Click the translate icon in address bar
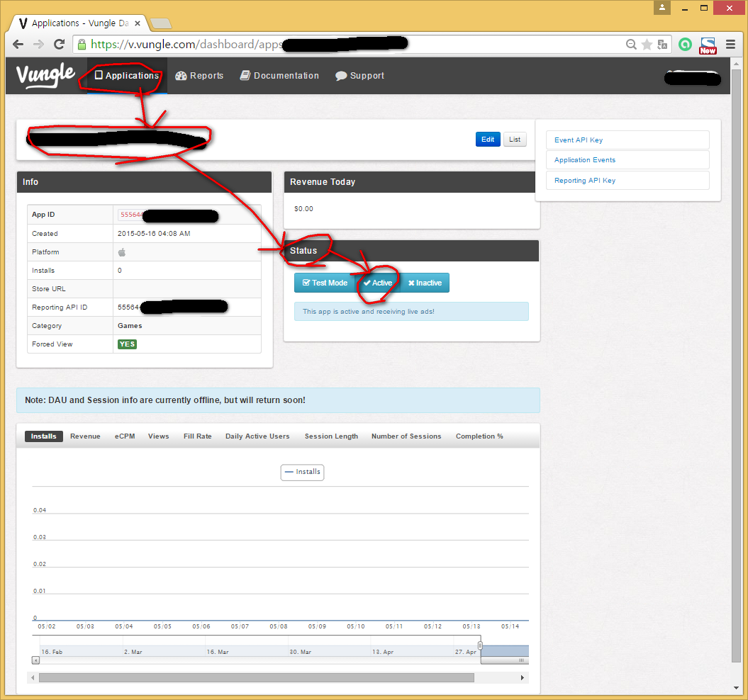Image resolution: width=748 pixels, height=700 pixels. 663,45
